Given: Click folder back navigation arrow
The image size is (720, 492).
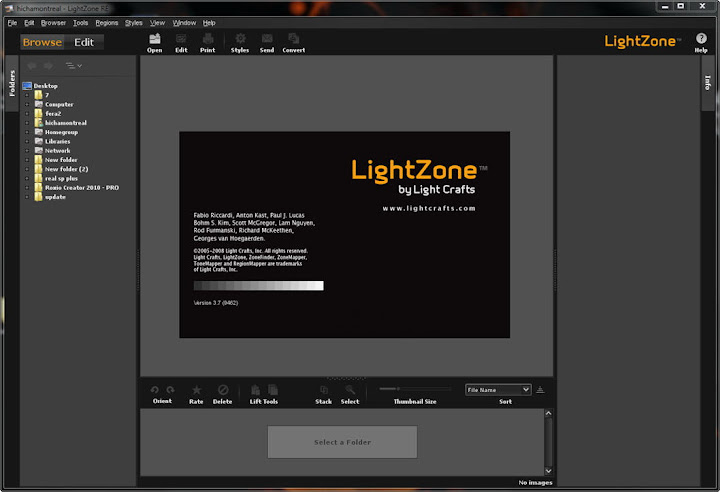Looking at the screenshot, I should [32, 66].
